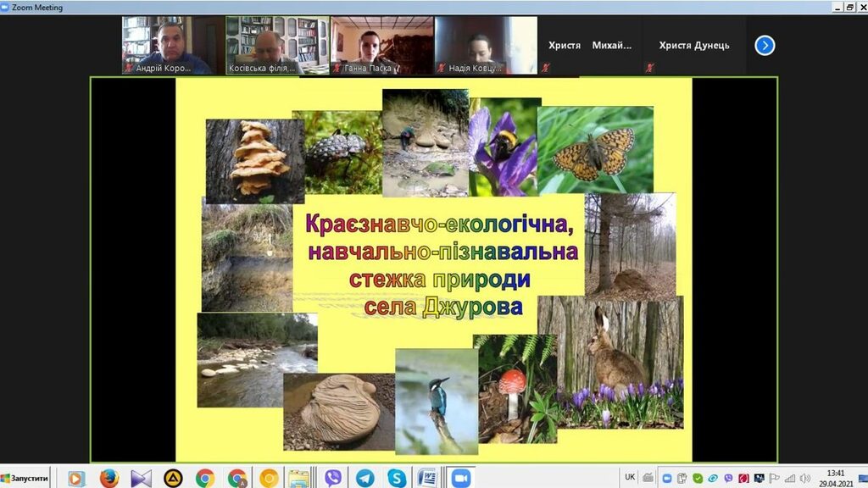Switch to Microsoft Word in taskbar
868x488 pixels.
pos(428,479)
